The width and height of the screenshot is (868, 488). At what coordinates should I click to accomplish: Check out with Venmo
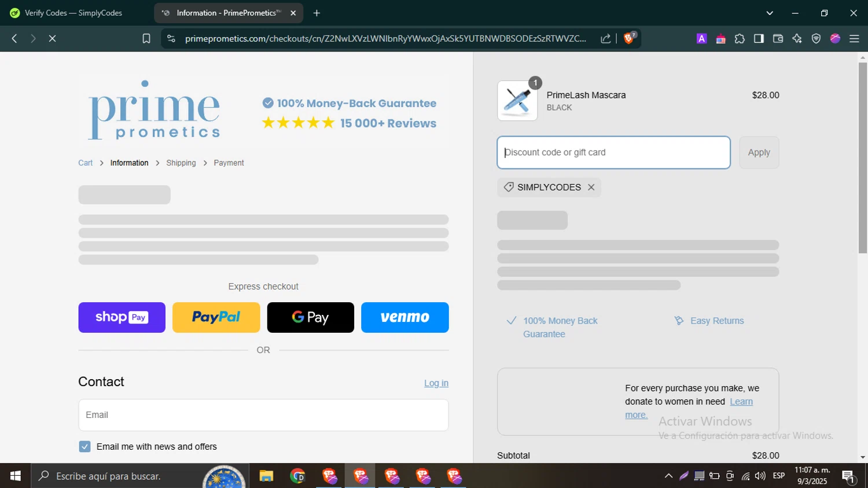[404, 317]
